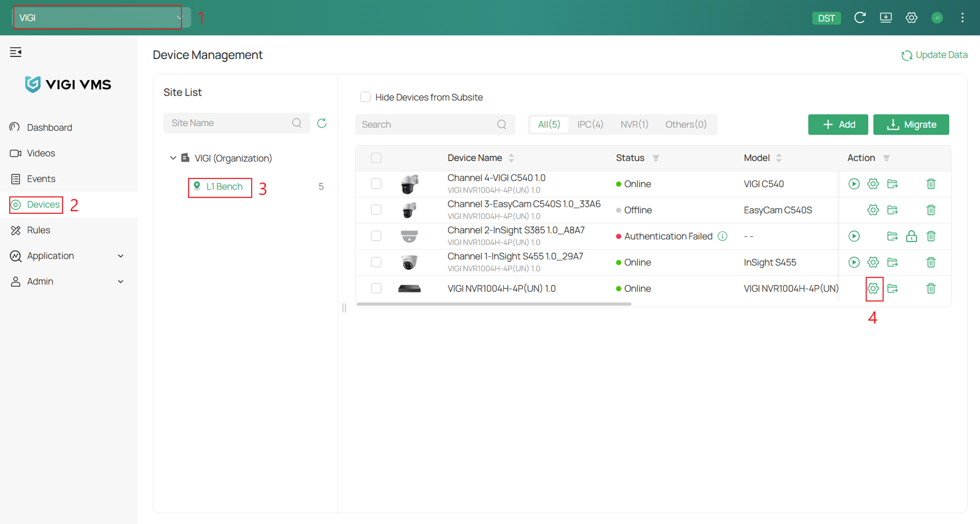980x524 pixels.
Task: Open the Action column filter
Action: tap(886, 158)
